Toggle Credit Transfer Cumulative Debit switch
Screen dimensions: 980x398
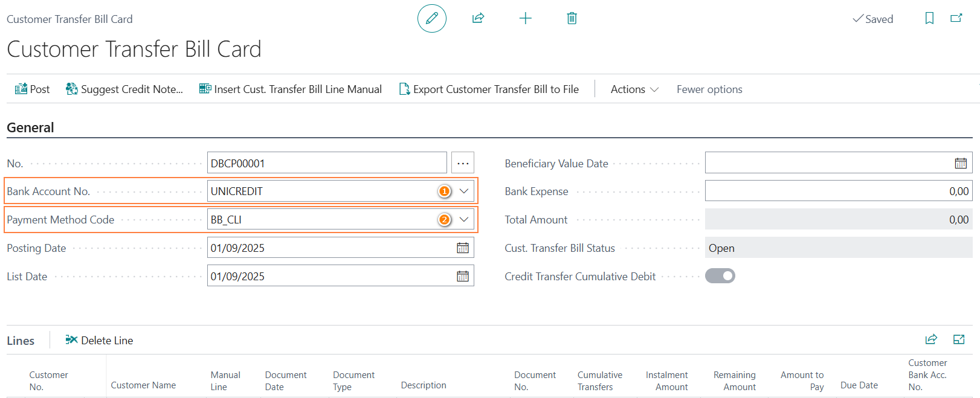tap(720, 276)
